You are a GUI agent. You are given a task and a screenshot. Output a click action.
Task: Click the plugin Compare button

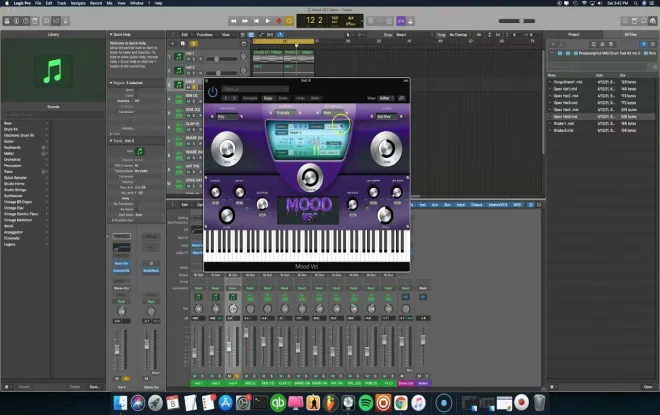250,98
